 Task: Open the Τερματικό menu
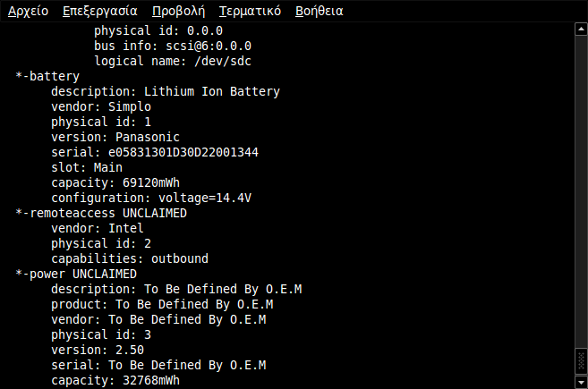[250, 11]
